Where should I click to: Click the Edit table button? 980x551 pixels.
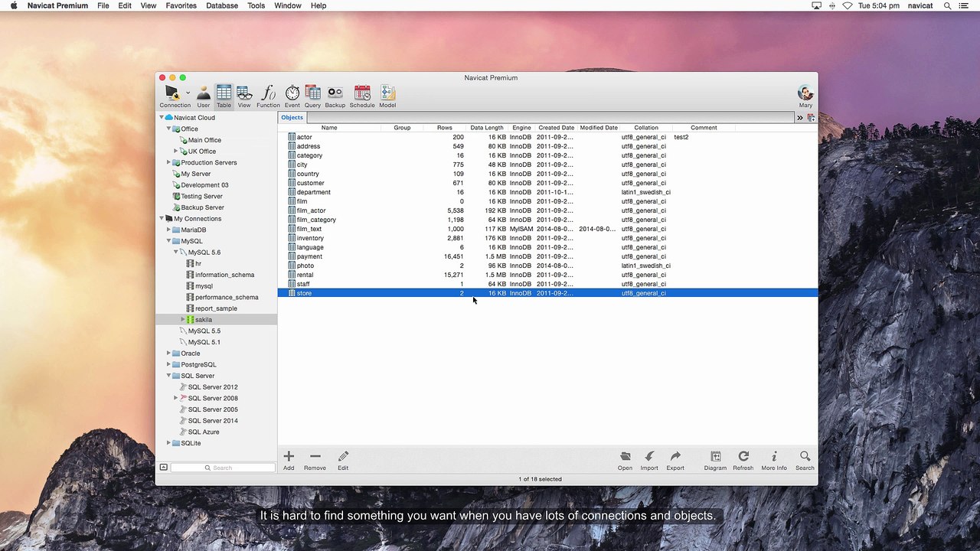pos(343,460)
